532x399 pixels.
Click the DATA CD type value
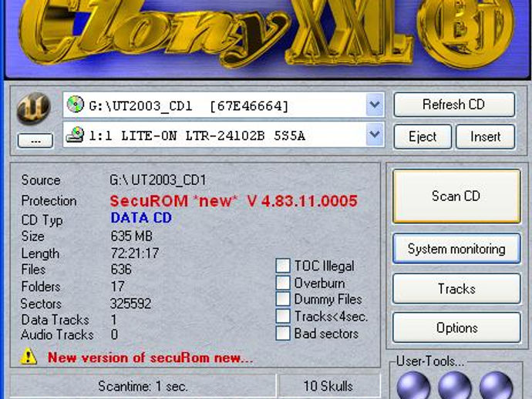(141, 218)
